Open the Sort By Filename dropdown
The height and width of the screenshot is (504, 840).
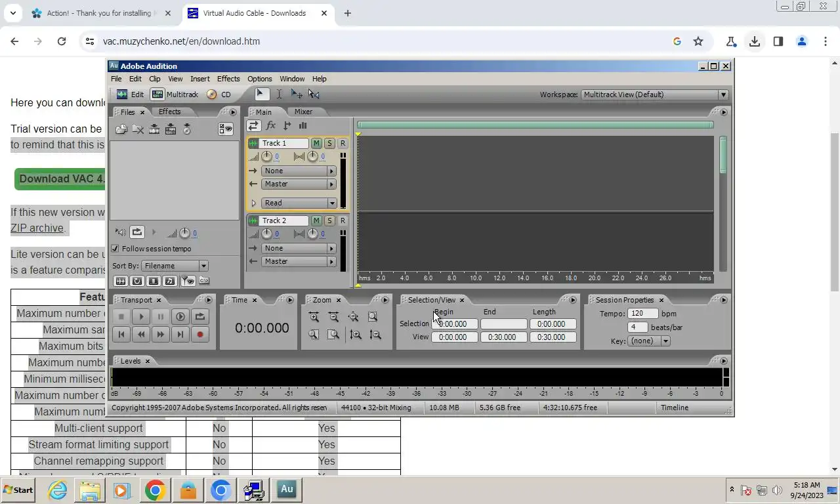175,266
